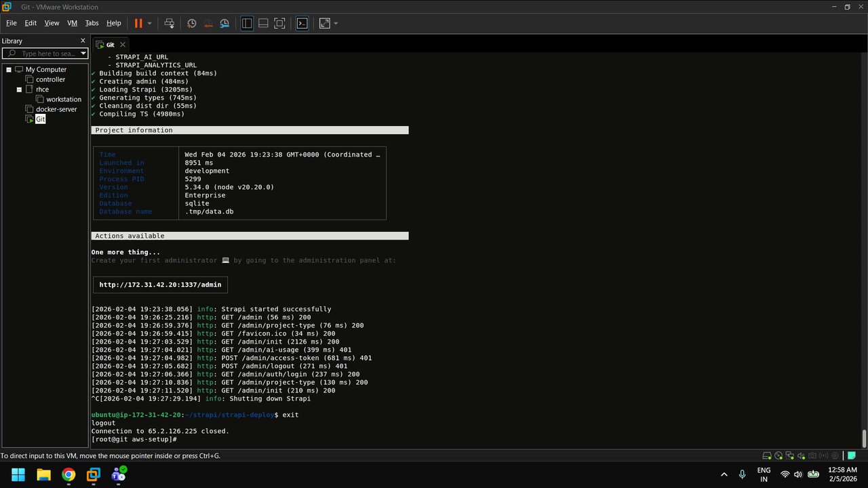This screenshot has height=488, width=868.
Task: Open the Windows Start menu
Action: coord(18,474)
